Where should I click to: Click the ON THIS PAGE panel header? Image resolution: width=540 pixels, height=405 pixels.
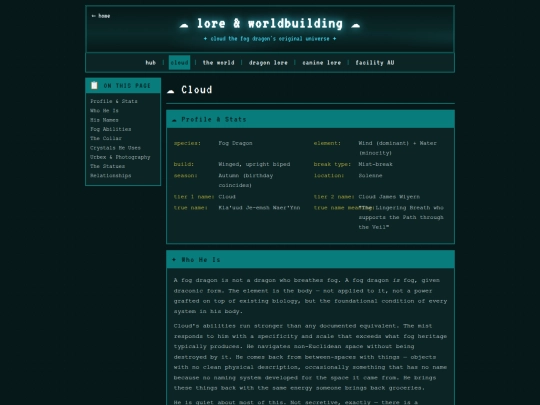click(123, 86)
